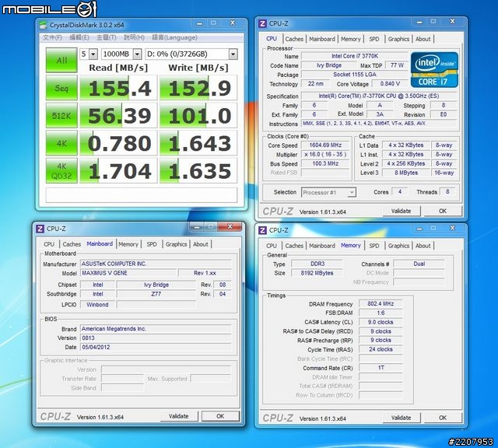Image resolution: width=498 pixels, height=448 pixels.
Task: Click the CrystalDiskMark title bar app icon
Action: (43, 25)
